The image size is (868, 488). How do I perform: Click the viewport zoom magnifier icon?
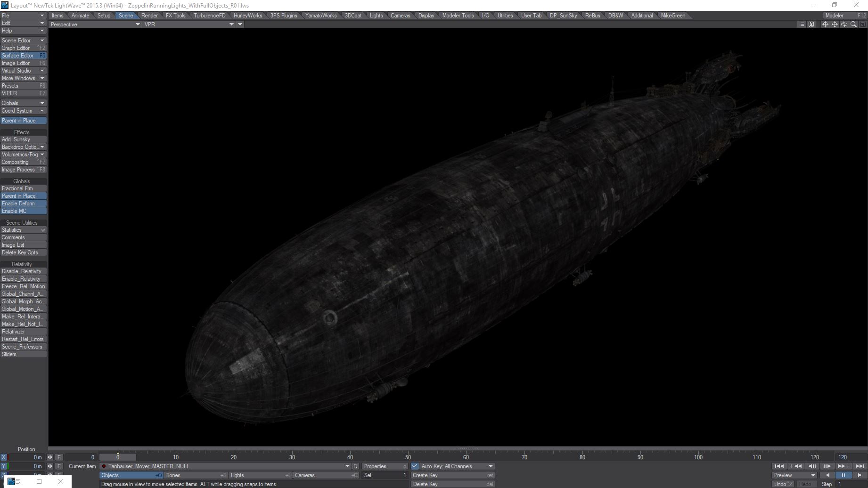click(853, 24)
